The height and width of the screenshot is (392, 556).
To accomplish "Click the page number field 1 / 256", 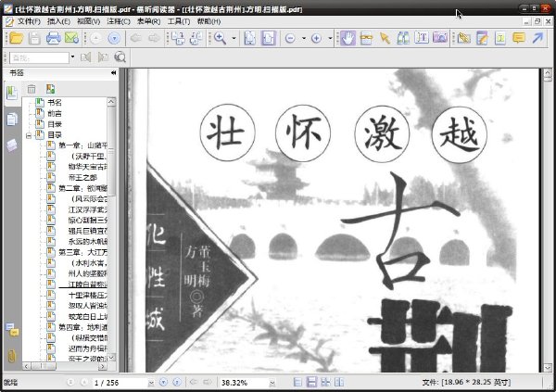I will click(x=120, y=383).
